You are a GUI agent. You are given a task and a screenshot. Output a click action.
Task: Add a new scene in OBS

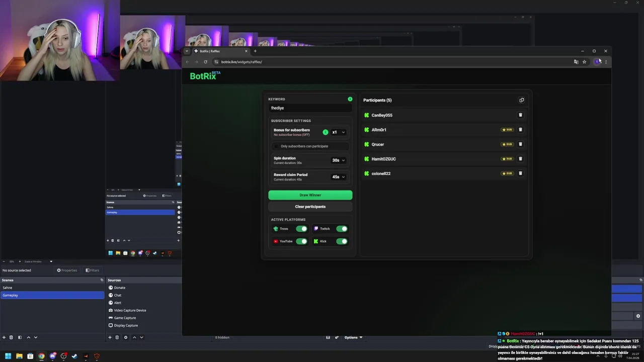click(4, 337)
